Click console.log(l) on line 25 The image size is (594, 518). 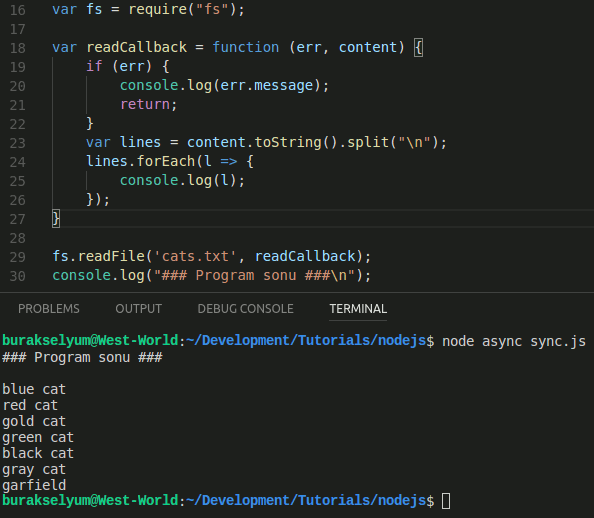point(178,180)
